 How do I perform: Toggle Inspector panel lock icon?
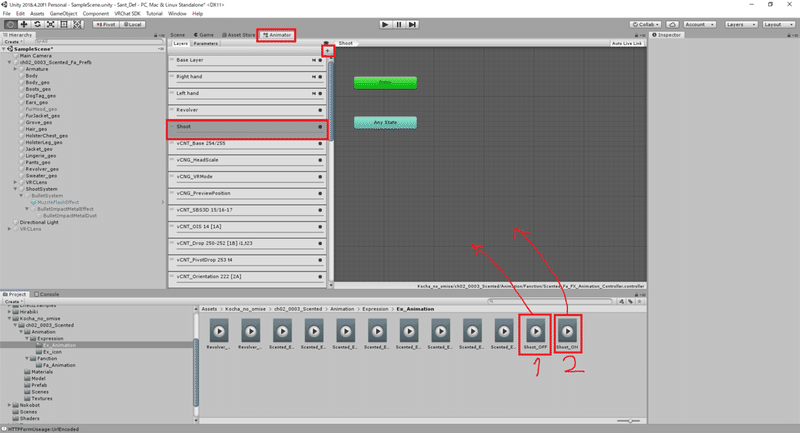pos(789,35)
